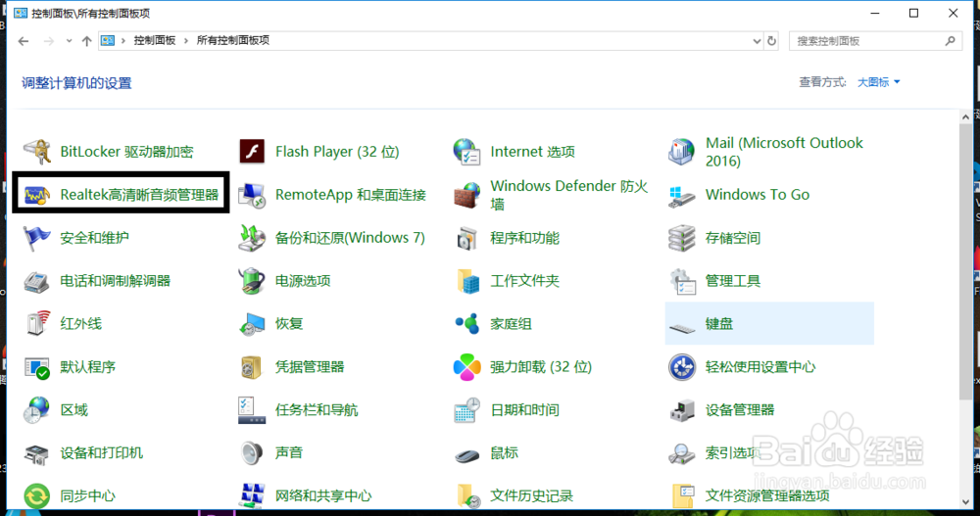The height and width of the screenshot is (516, 980).
Task: Open 鼠标 mouse icon
Action: tap(466, 455)
